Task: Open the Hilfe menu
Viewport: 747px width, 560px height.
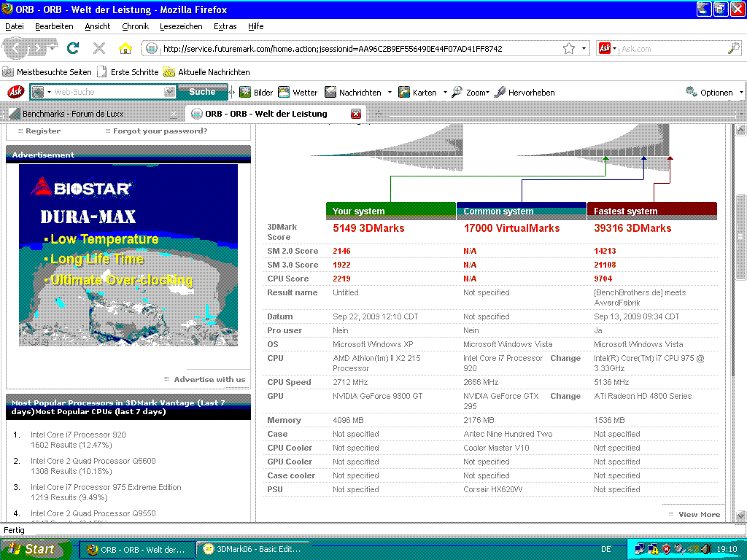Action: [x=256, y=26]
